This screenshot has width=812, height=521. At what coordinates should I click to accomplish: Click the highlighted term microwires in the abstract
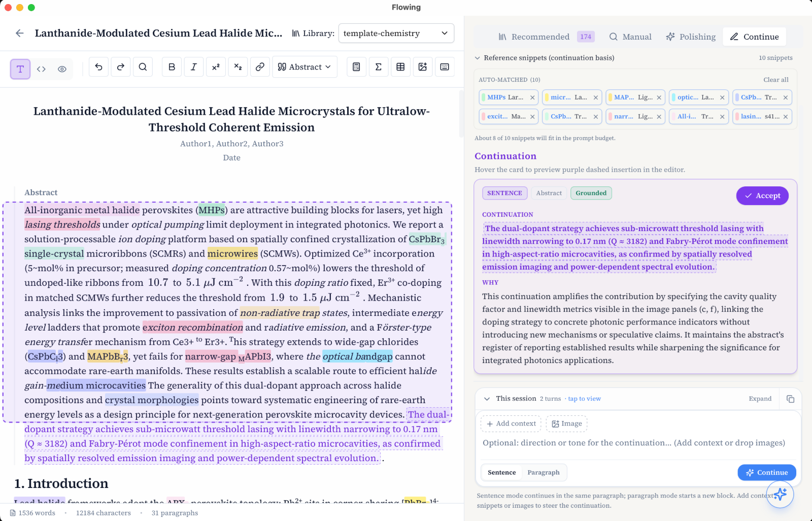232,253
